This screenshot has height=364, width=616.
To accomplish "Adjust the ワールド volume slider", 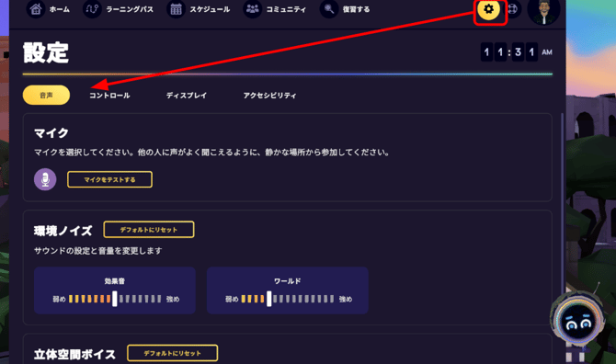I will pos(288,299).
